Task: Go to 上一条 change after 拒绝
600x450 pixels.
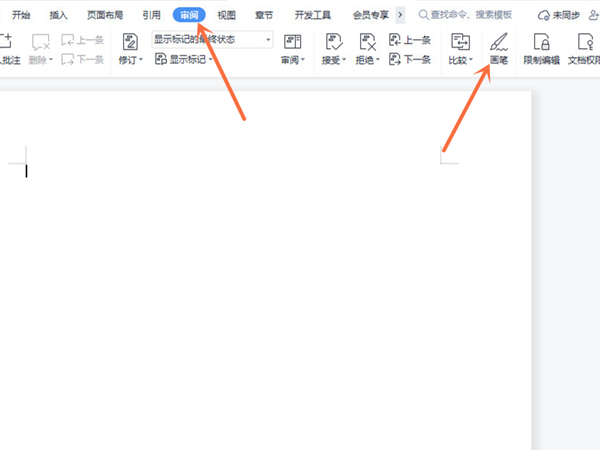Action: point(410,40)
